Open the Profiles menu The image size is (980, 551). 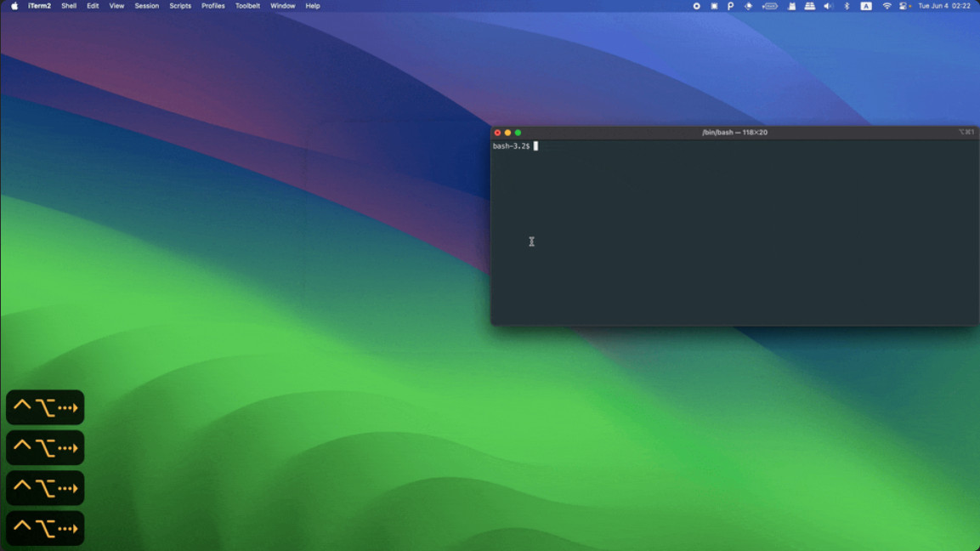click(x=213, y=6)
